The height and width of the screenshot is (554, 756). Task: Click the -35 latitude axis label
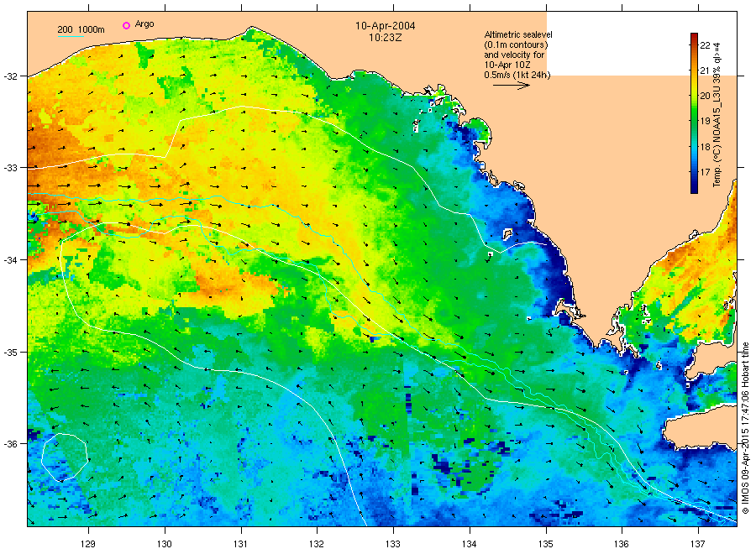click(9, 353)
